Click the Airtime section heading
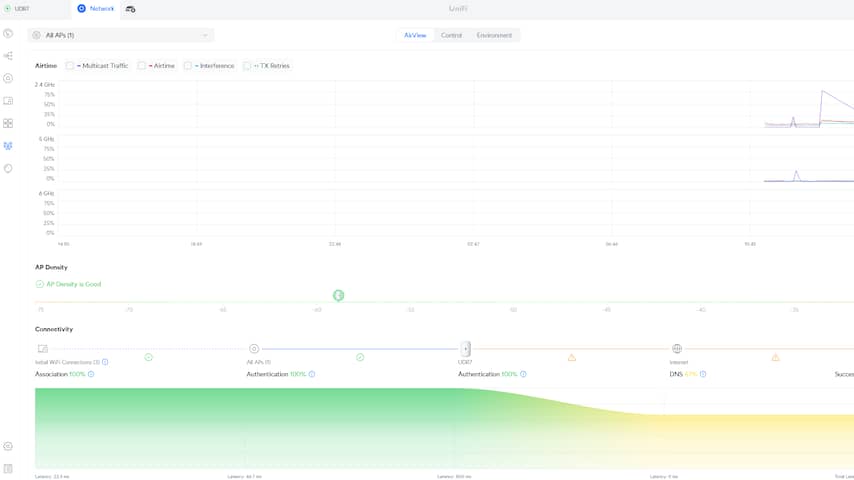The width and height of the screenshot is (854, 480). coord(46,66)
